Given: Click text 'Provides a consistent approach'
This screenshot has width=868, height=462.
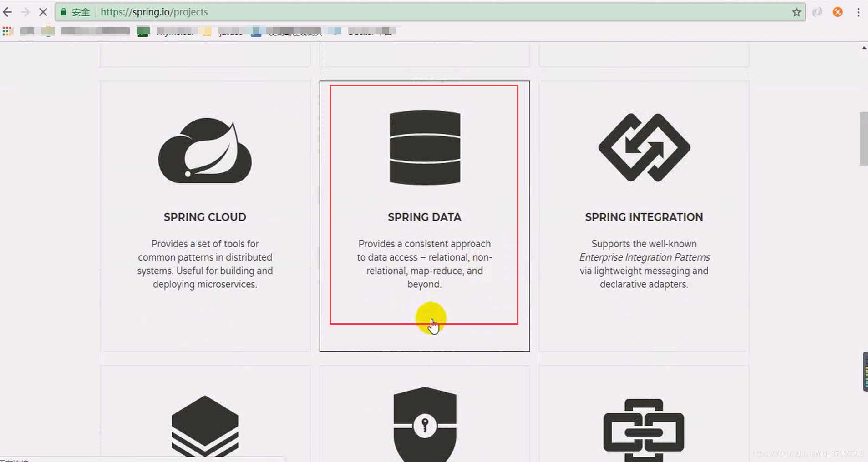Looking at the screenshot, I should (x=425, y=244).
